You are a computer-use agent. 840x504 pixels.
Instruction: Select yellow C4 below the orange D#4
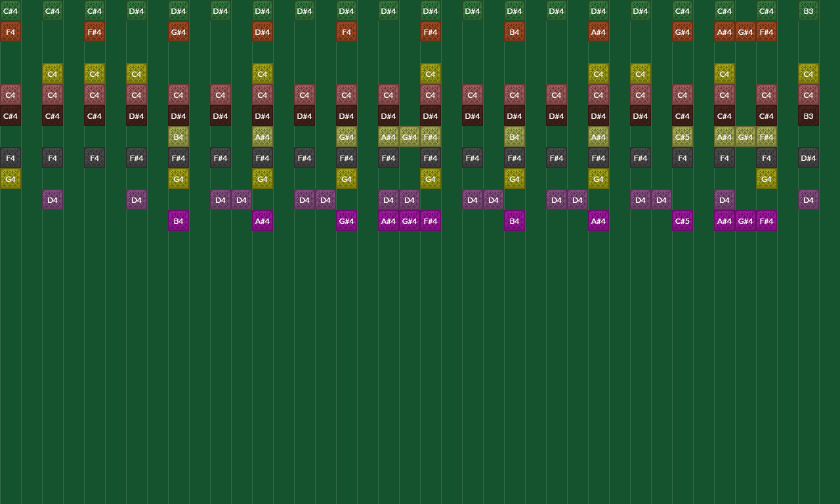click(262, 73)
